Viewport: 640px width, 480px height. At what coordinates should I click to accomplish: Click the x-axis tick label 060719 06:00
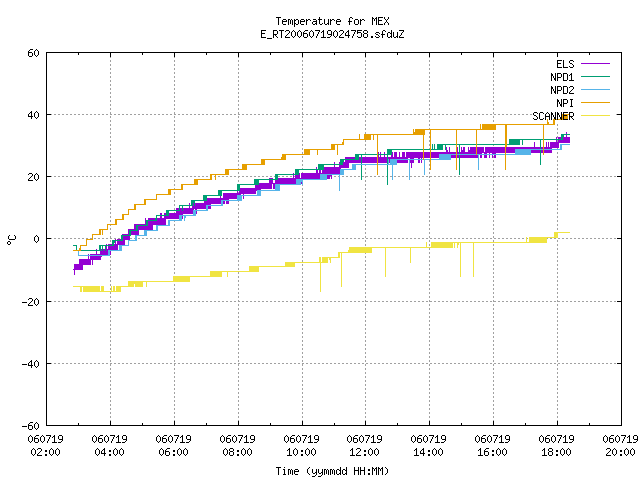(x=173, y=446)
